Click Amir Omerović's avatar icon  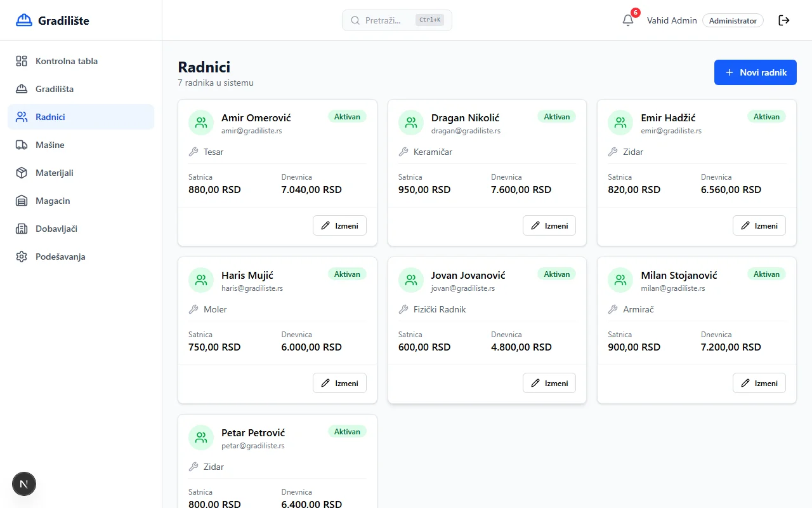pos(200,123)
